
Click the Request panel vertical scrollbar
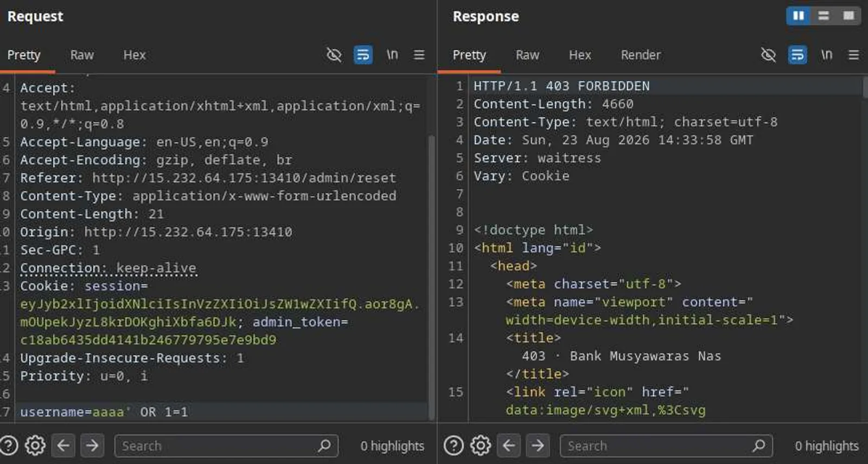(432, 276)
